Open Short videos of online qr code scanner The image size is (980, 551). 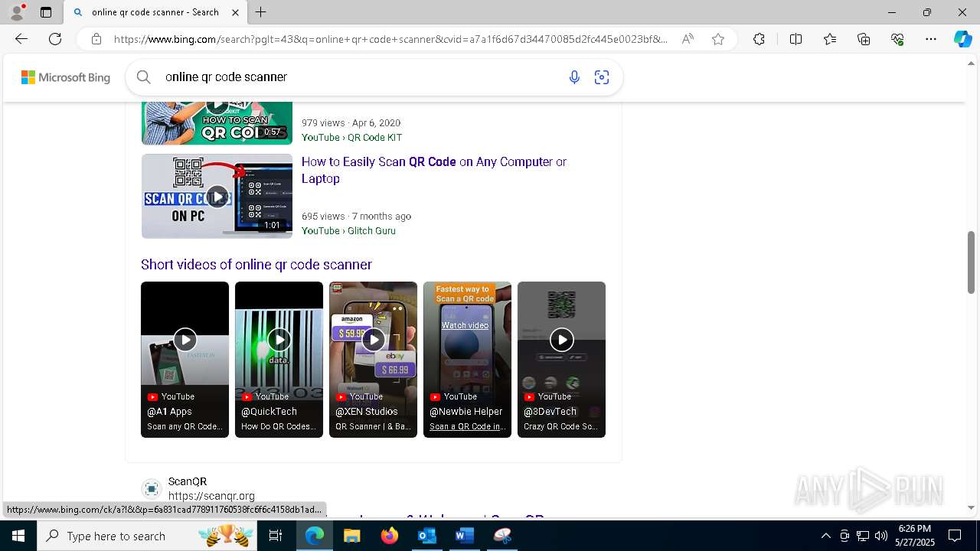(256, 265)
